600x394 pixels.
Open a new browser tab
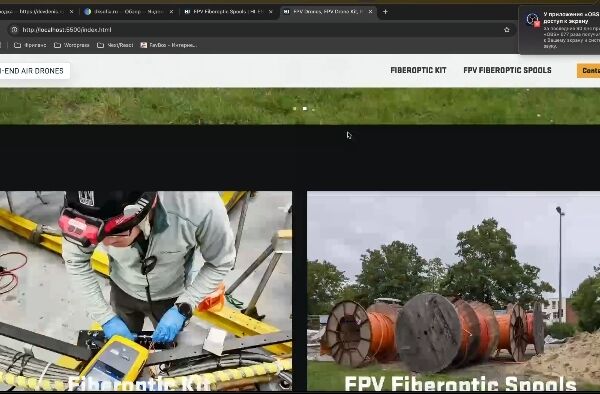tap(385, 12)
